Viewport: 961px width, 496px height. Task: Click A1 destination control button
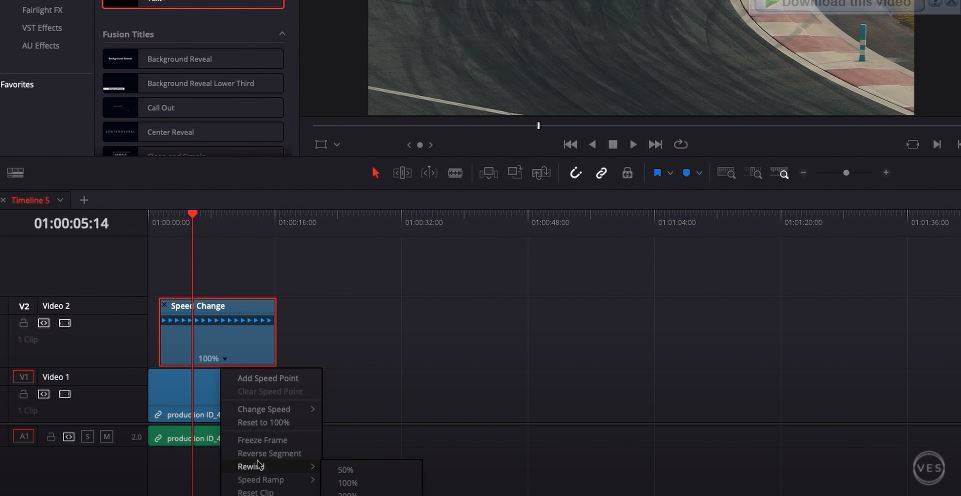tap(24, 437)
